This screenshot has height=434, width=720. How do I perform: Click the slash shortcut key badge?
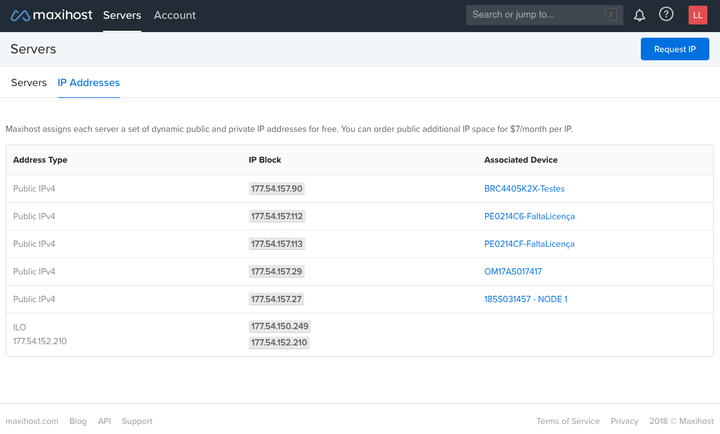(610, 15)
